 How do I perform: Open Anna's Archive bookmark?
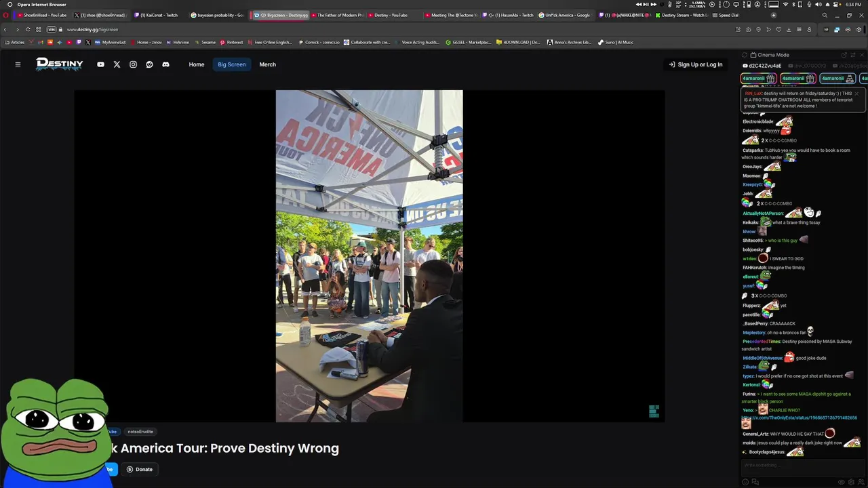570,42
